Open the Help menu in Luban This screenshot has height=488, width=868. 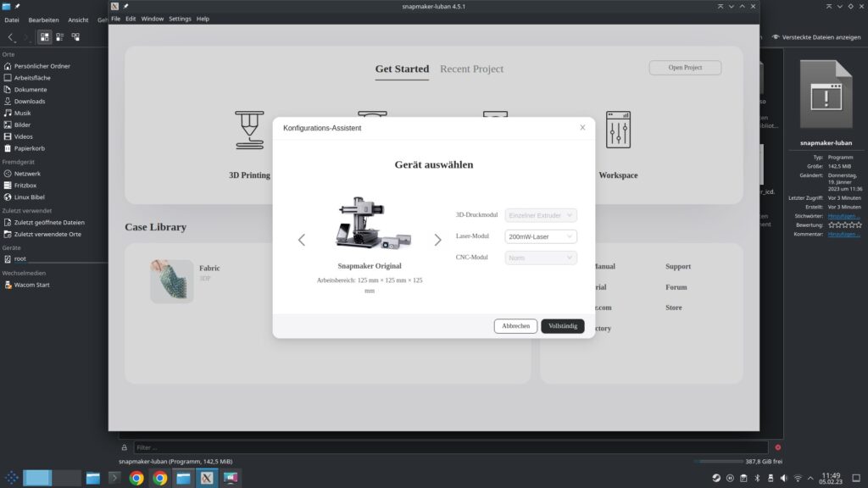(203, 19)
